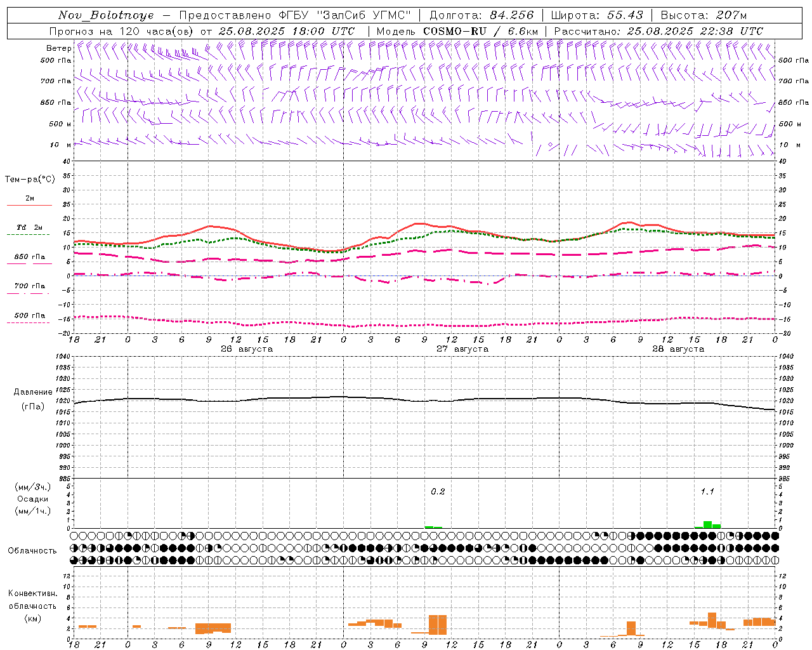812x650 pixels.
Task: Click the 28 августа date label
Action: pos(678,349)
